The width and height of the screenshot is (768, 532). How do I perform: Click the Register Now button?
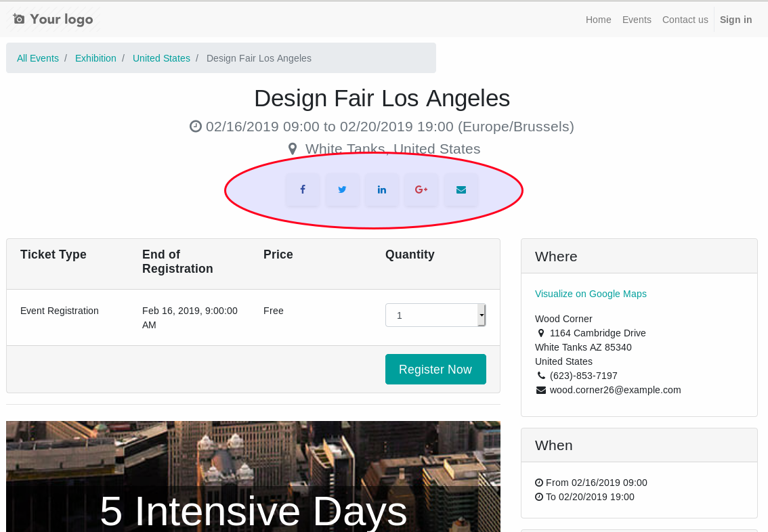click(x=435, y=369)
